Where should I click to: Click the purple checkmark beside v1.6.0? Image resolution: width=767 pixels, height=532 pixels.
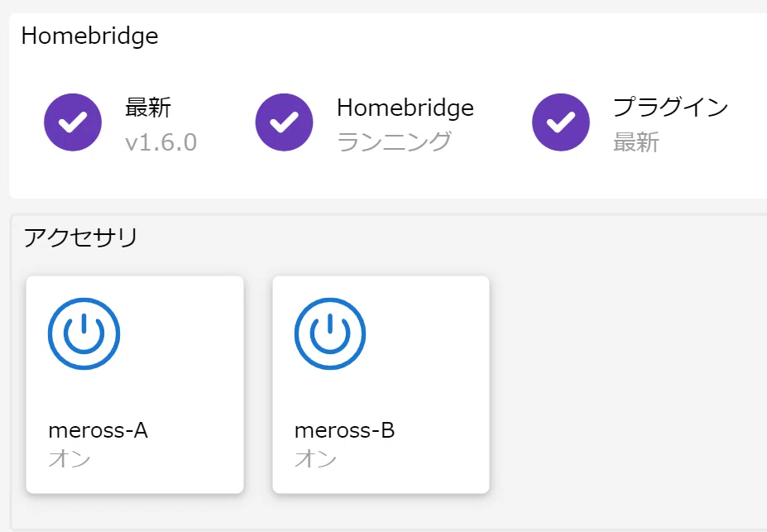(73, 122)
